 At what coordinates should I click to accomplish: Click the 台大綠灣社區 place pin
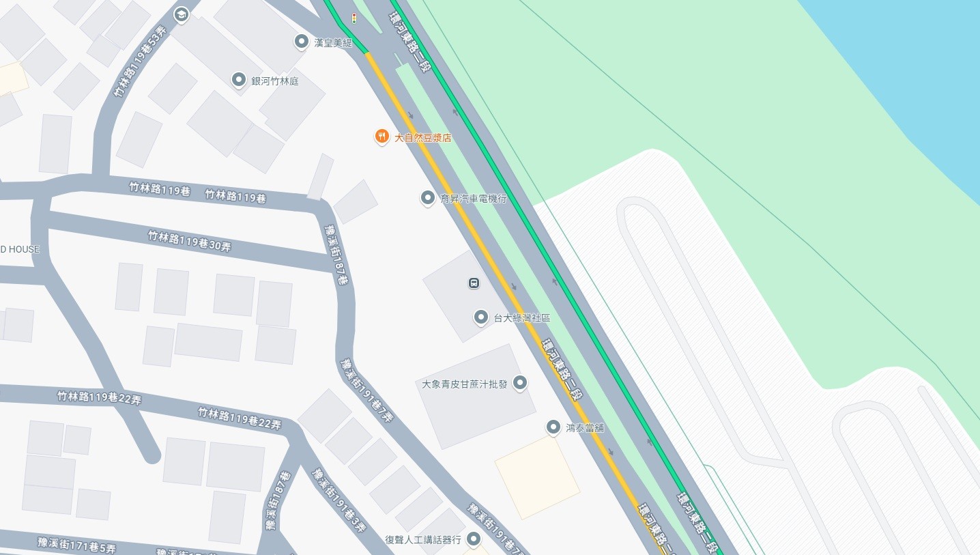pos(481,317)
